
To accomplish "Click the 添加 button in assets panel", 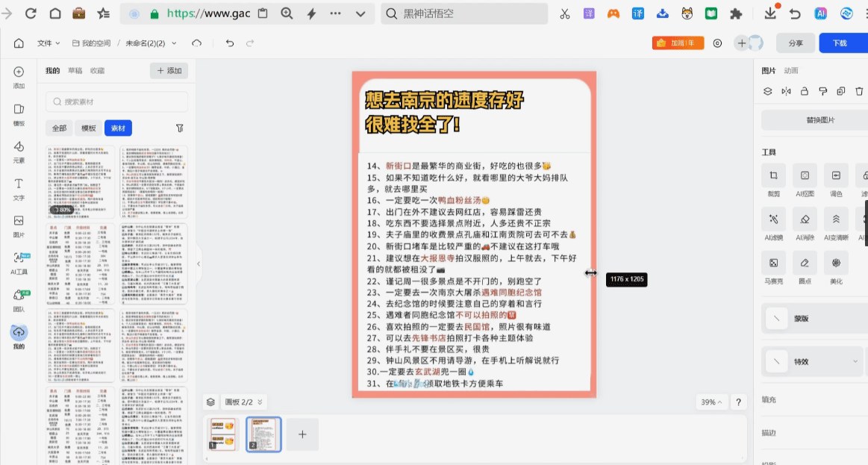I will tap(169, 70).
